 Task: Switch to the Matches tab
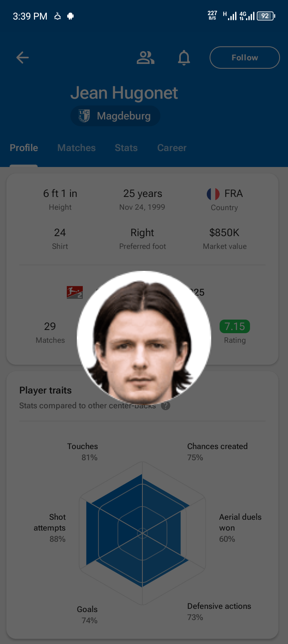pos(76,148)
